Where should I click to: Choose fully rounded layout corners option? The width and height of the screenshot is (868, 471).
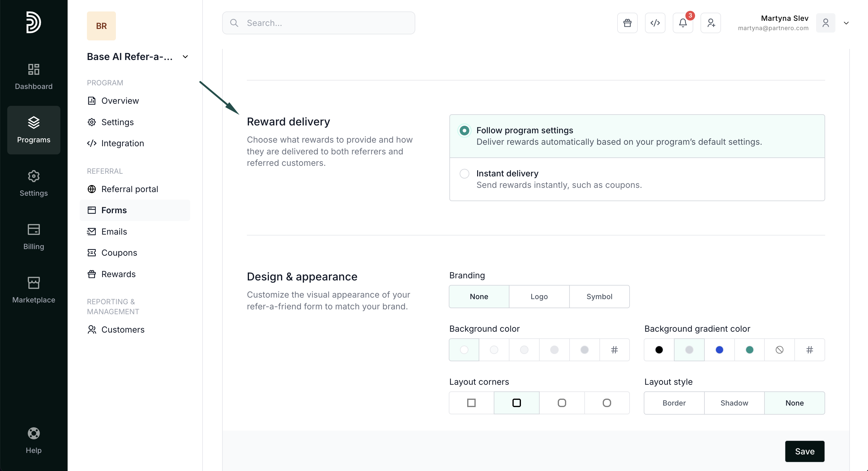[607, 403]
